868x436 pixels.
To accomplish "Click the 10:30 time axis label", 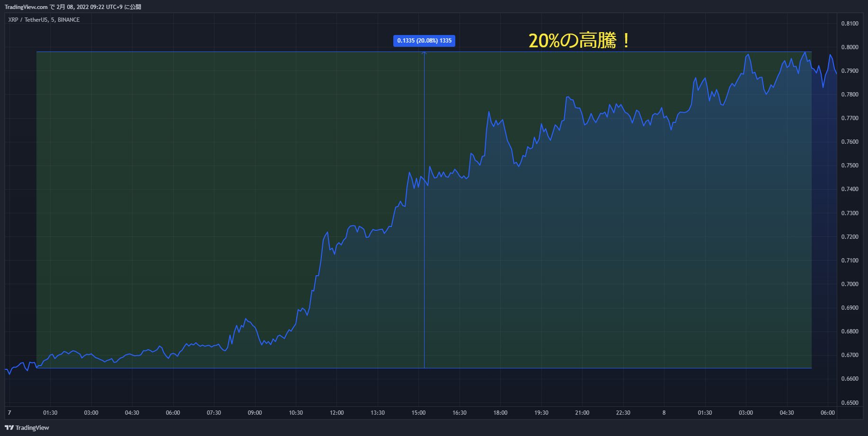I will (296, 413).
